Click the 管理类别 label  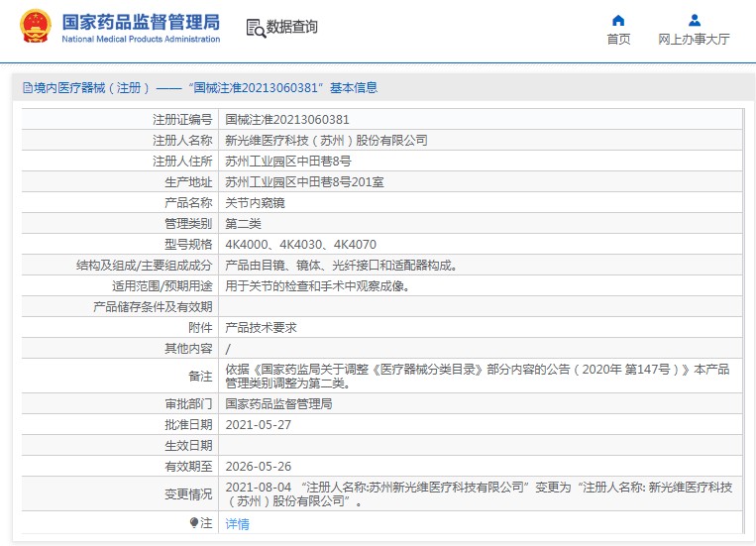pyautogui.click(x=188, y=223)
